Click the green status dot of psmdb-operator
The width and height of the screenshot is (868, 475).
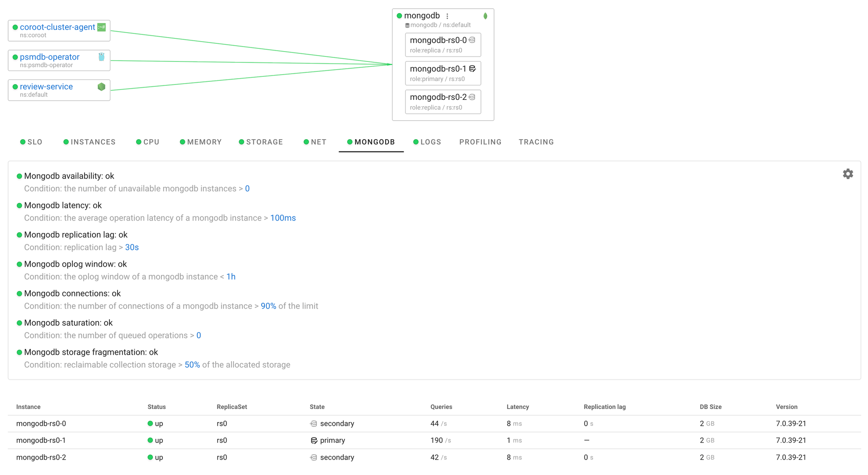tap(15, 57)
